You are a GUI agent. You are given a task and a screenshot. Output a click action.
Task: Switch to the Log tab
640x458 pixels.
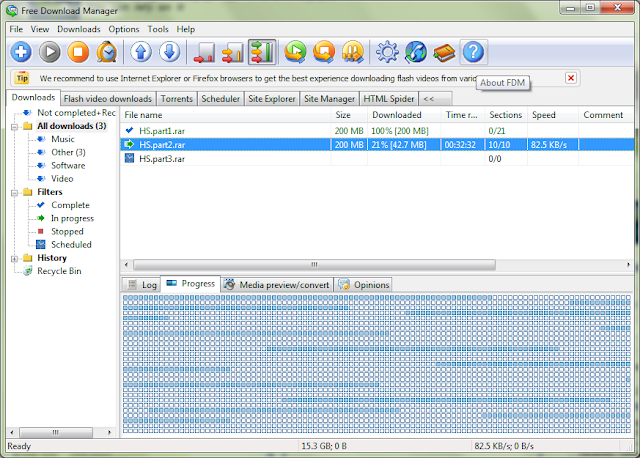pyautogui.click(x=142, y=285)
